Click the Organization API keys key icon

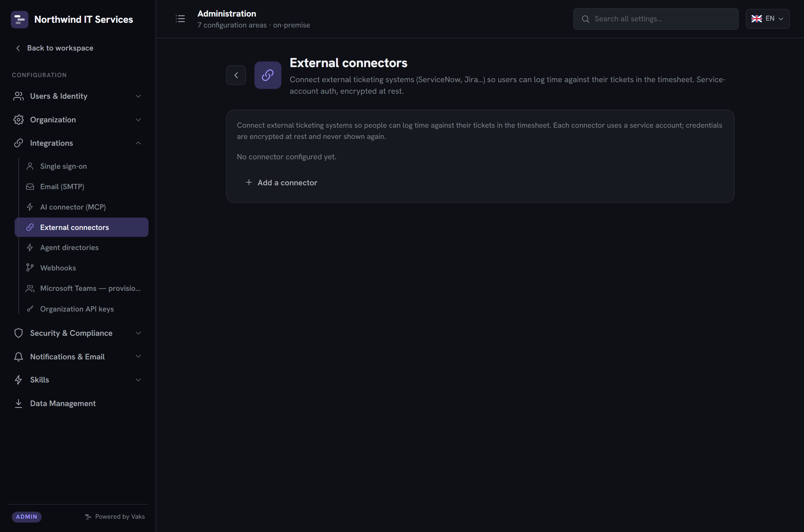[30, 309]
